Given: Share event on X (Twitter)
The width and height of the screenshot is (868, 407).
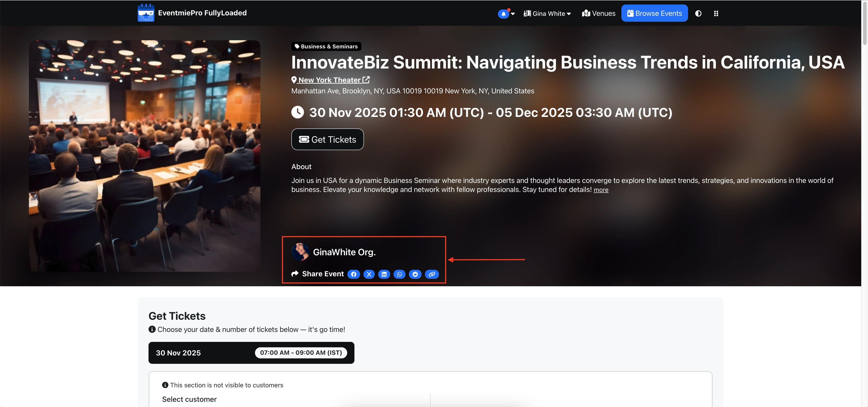Looking at the screenshot, I should (x=369, y=274).
